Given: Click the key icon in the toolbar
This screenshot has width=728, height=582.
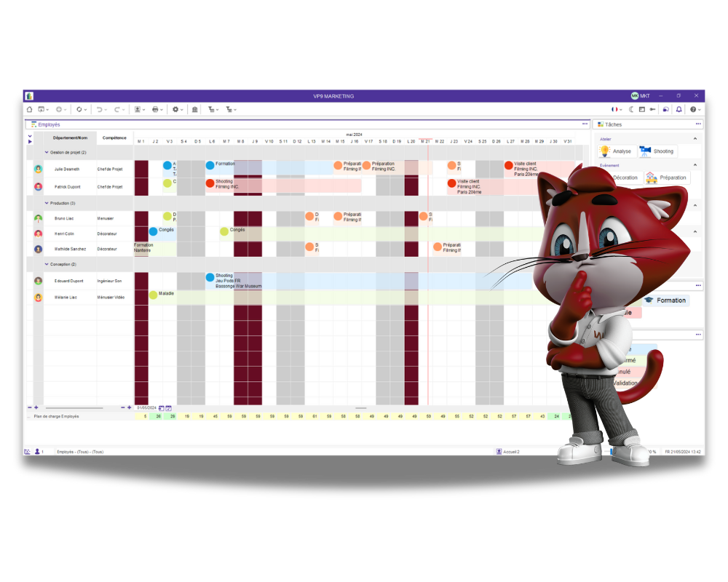Looking at the screenshot, I should click(x=653, y=110).
